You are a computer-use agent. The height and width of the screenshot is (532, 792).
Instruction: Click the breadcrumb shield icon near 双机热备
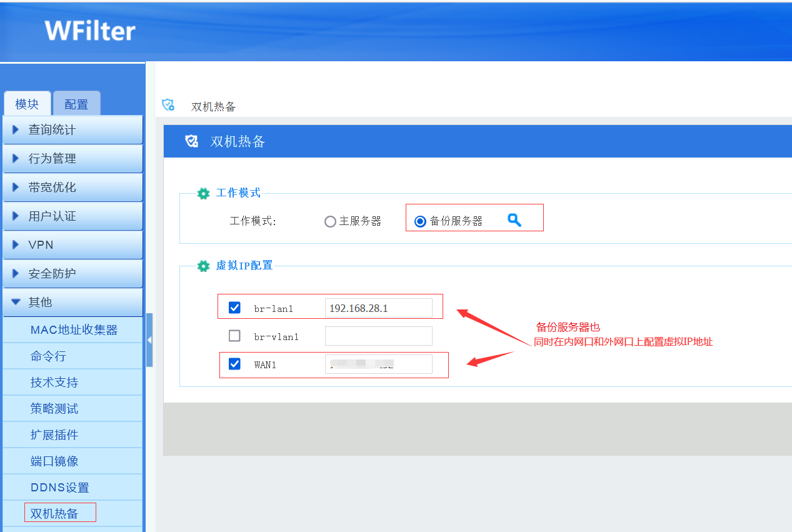click(x=168, y=105)
